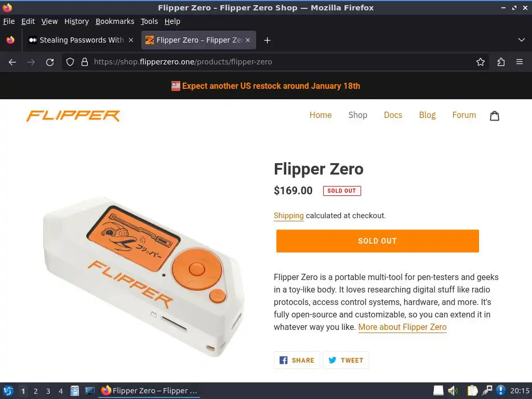Bookmark this page with the star icon
The image size is (532, 399).
point(480,62)
